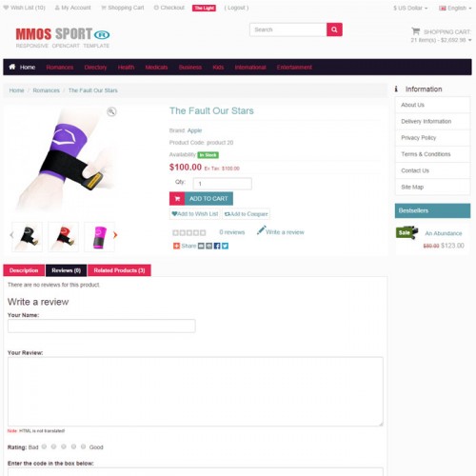This screenshot has height=476, width=476.
Task: Select the pink wristband thumbnail
Action: pos(99,237)
